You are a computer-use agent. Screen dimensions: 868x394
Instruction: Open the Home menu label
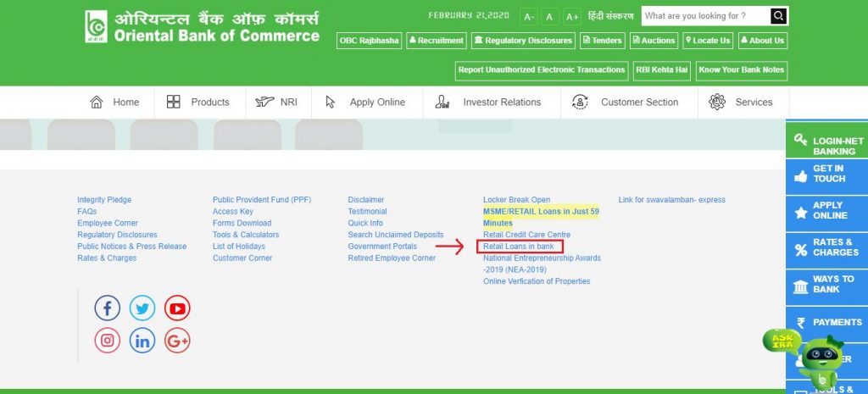[126, 103]
